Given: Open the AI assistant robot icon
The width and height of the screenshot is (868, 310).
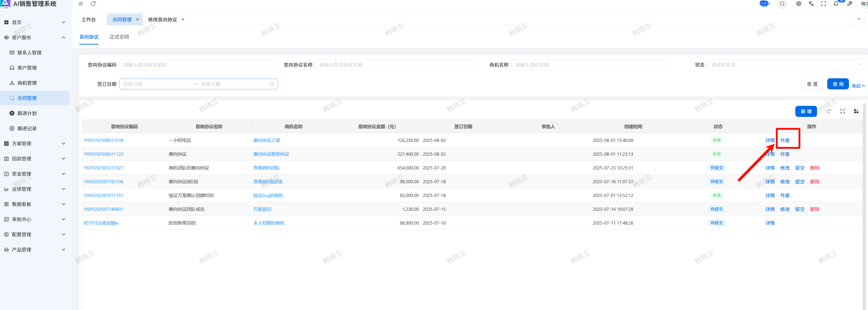Looking at the screenshot, I should (764, 4).
